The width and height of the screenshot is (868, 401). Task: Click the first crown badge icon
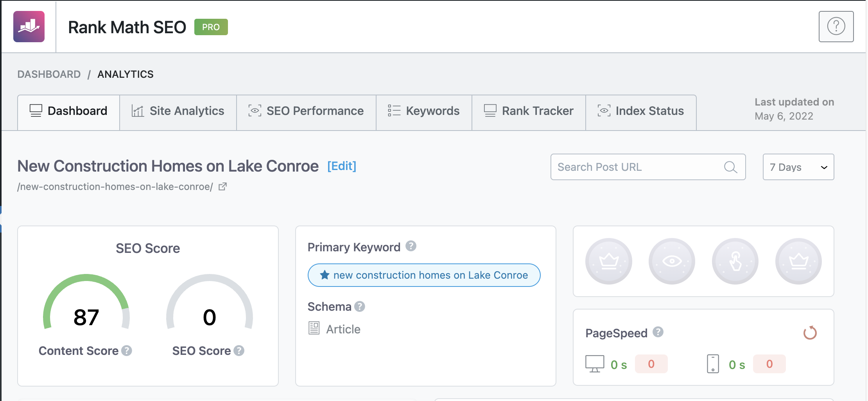pyautogui.click(x=608, y=261)
